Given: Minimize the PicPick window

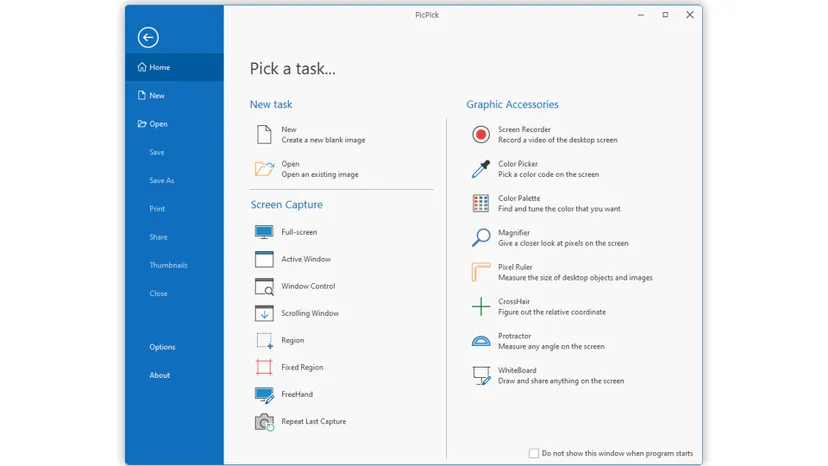Looking at the screenshot, I should click(x=641, y=15).
